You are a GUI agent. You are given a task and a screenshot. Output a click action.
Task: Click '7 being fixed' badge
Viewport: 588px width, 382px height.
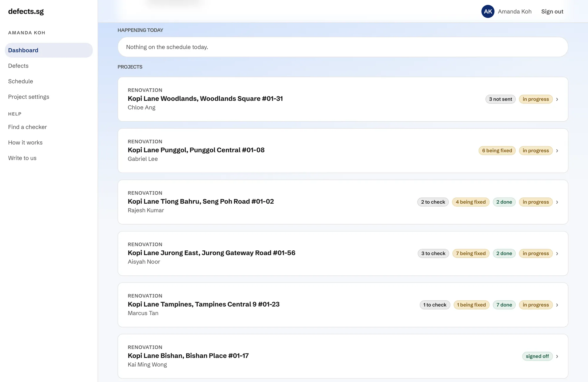coord(471,254)
